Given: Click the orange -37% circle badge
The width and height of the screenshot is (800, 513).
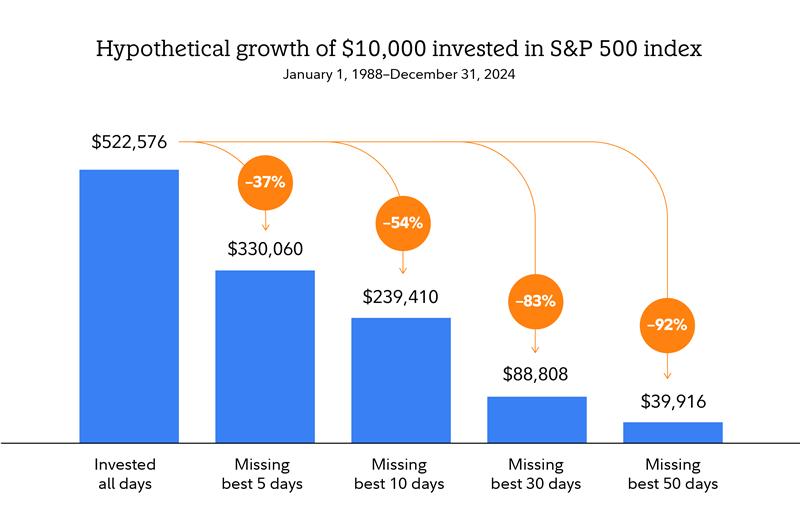Looking at the screenshot, I should pyautogui.click(x=265, y=182).
